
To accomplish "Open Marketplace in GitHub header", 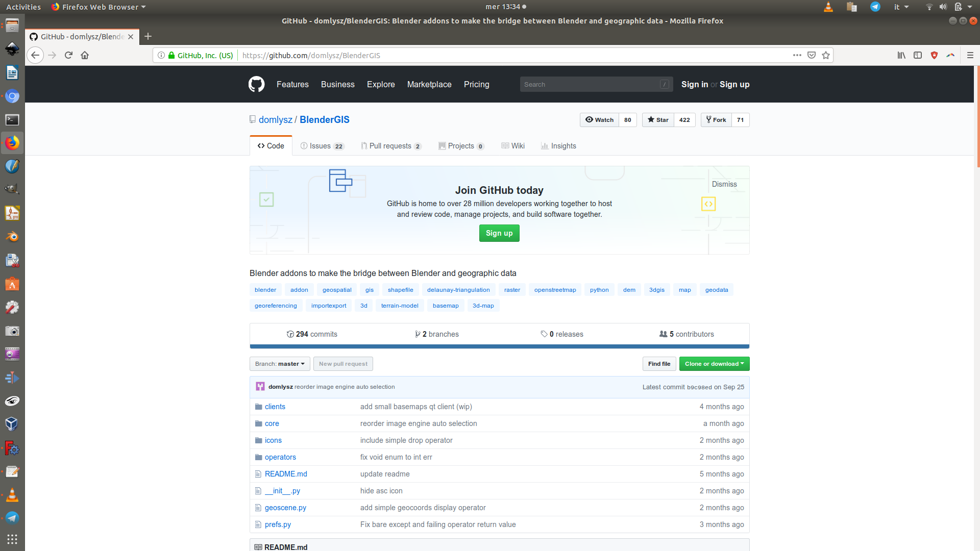I will pyautogui.click(x=429, y=84).
